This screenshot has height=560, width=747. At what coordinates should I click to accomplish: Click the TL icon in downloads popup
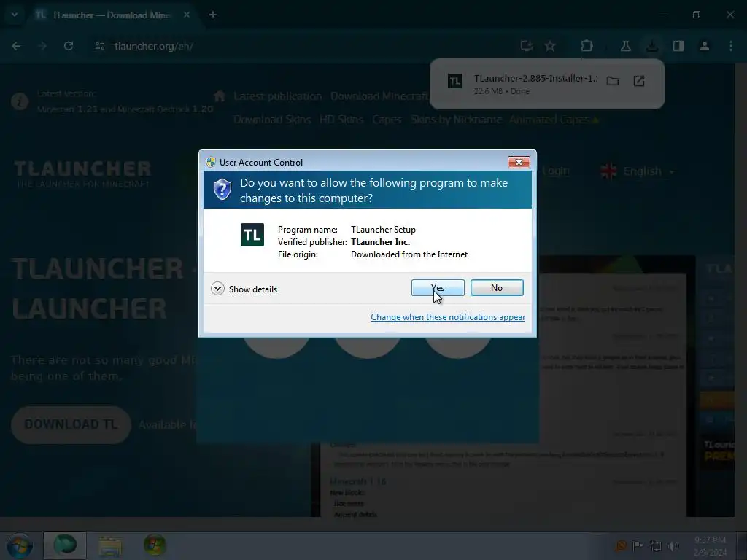[x=455, y=81]
